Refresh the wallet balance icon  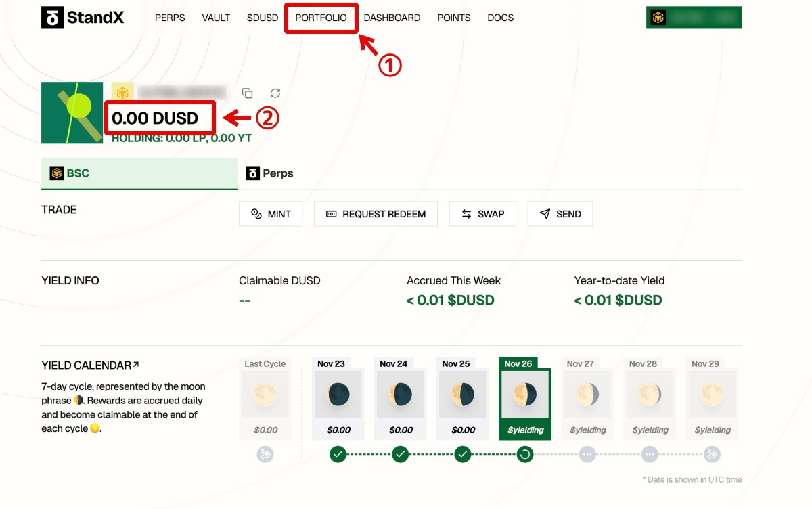pos(275,93)
